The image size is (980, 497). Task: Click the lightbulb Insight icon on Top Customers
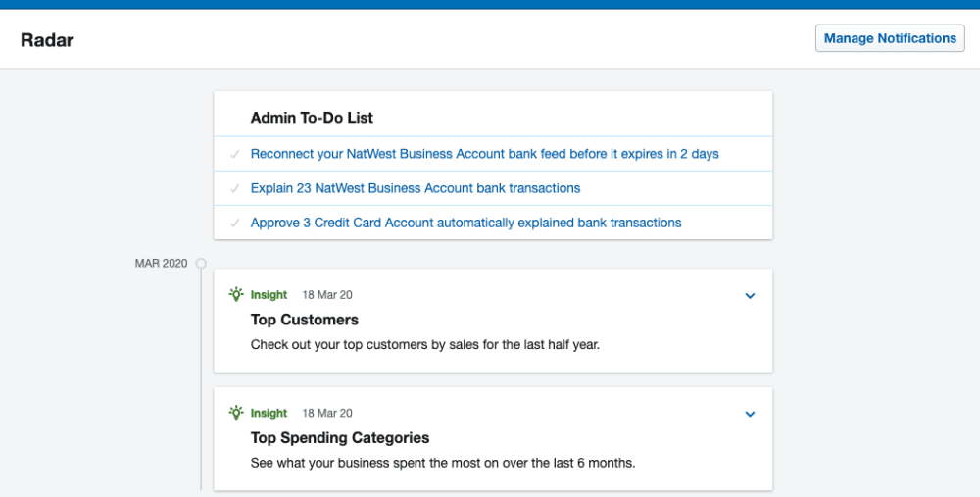tap(236, 294)
